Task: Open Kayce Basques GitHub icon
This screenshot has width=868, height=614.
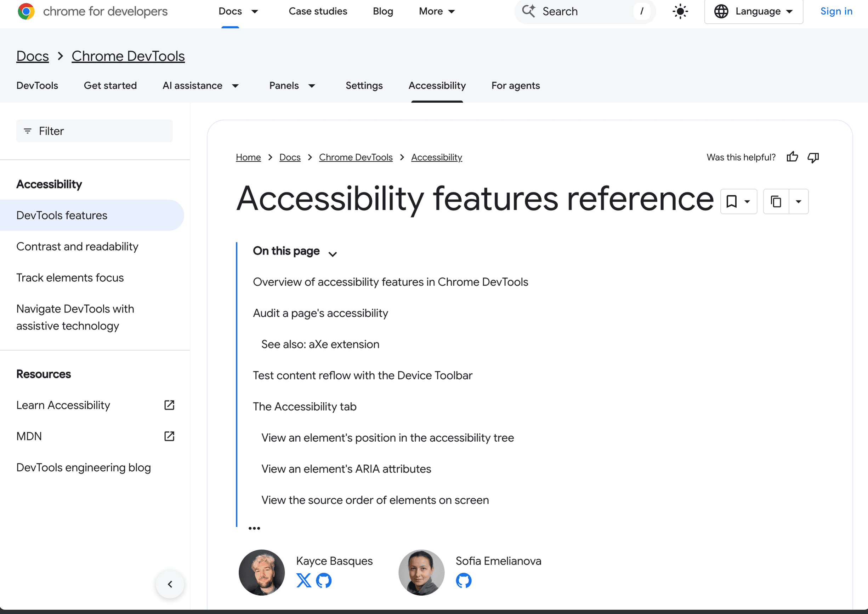Action: pos(324,580)
